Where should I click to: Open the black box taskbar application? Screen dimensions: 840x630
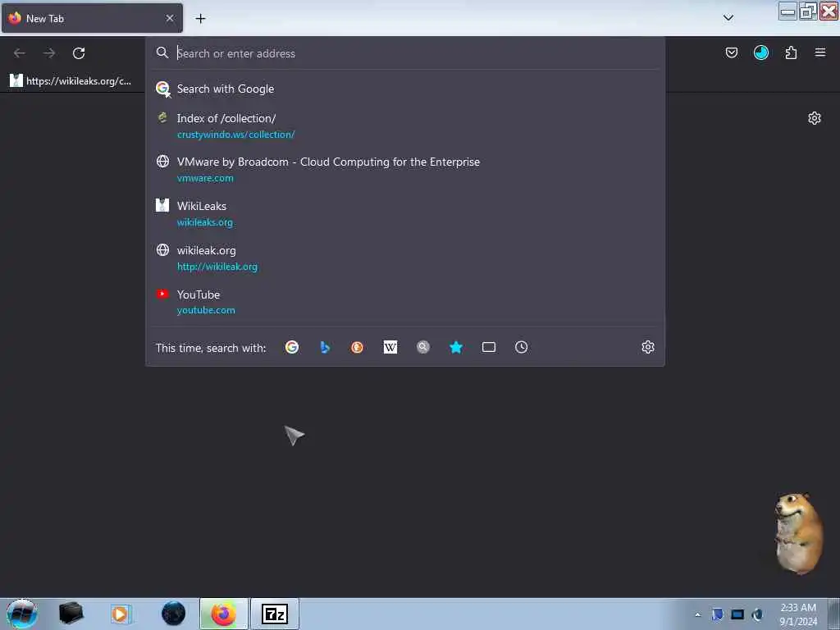coord(71,614)
